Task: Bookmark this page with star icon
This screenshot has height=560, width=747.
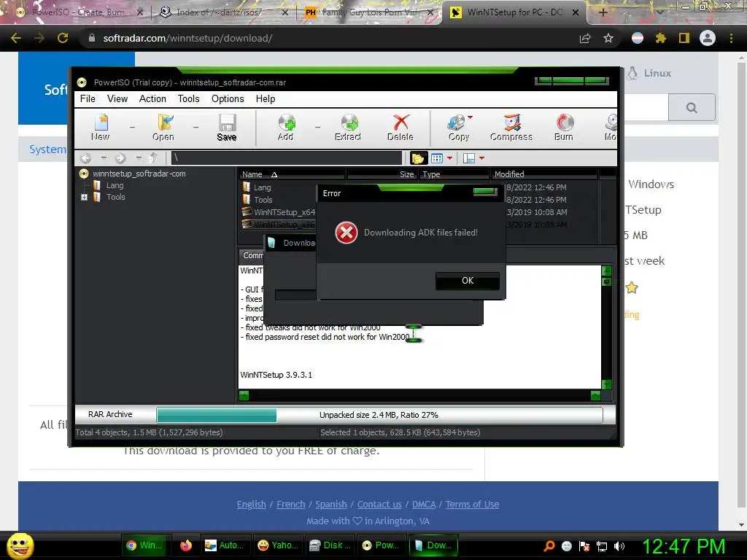Action: pos(608,38)
